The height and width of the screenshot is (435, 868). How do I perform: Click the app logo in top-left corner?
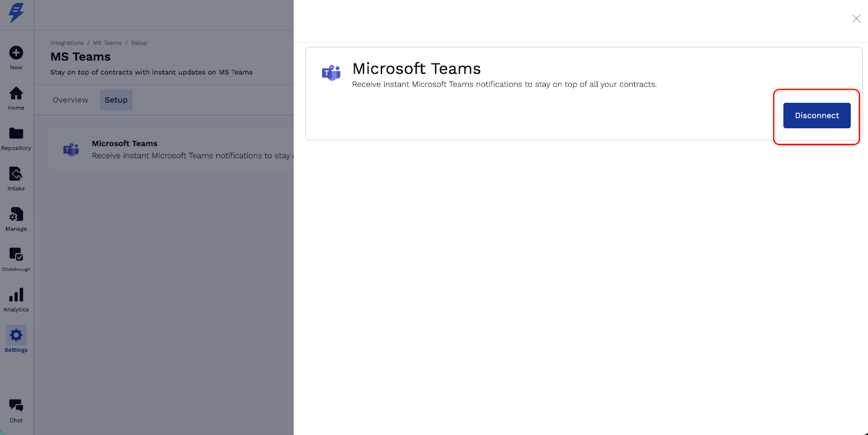tap(16, 12)
